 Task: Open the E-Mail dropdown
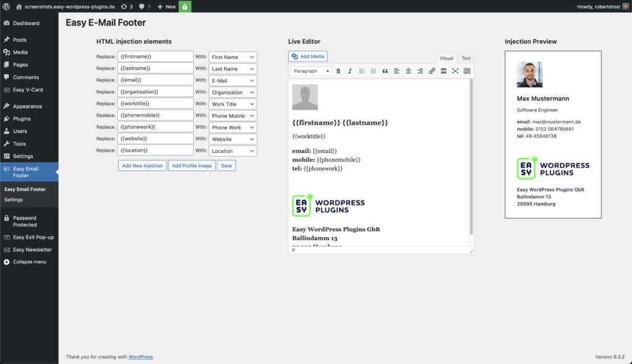(x=233, y=81)
